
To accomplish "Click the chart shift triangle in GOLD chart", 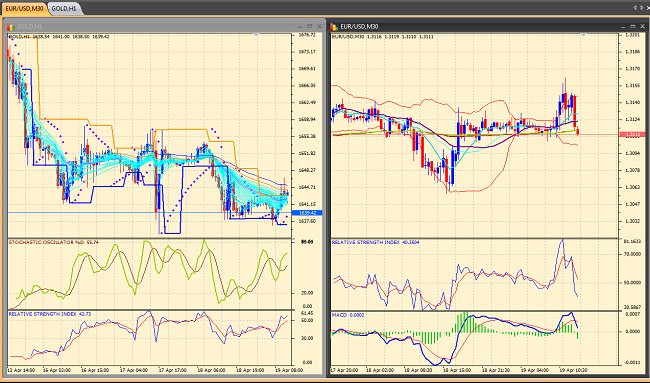I will click(x=256, y=35).
